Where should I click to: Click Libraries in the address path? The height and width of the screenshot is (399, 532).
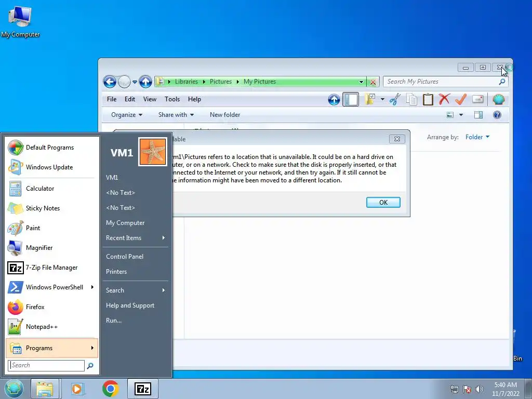187,82
